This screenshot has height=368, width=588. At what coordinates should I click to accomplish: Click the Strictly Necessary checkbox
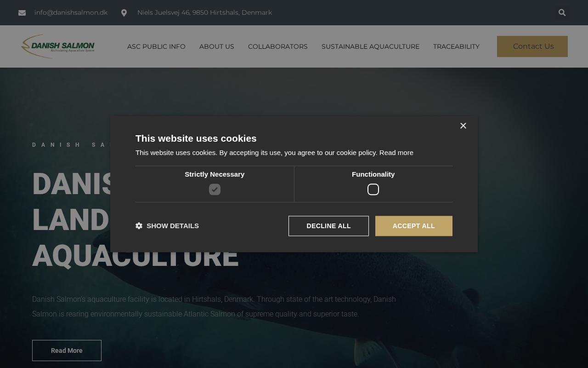[215, 190]
